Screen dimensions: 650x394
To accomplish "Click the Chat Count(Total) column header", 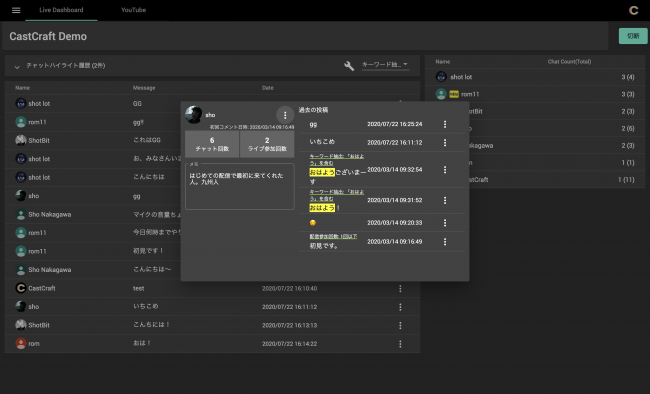I will point(569,62).
